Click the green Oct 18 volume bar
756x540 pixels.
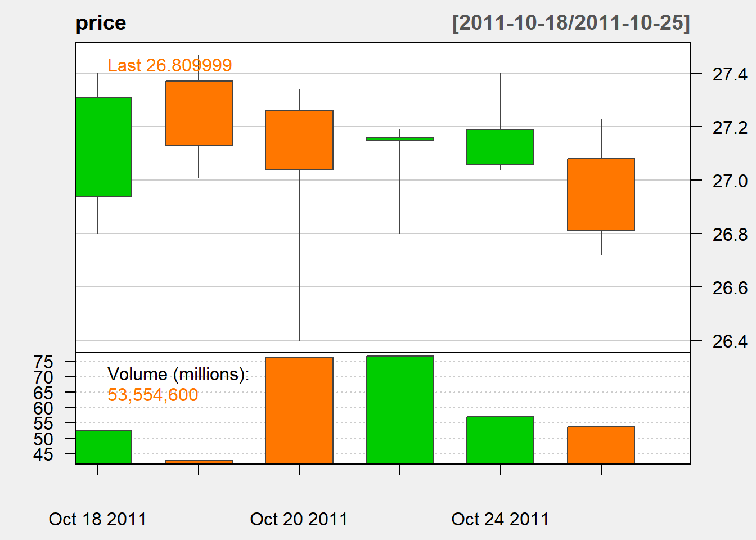[103, 447]
